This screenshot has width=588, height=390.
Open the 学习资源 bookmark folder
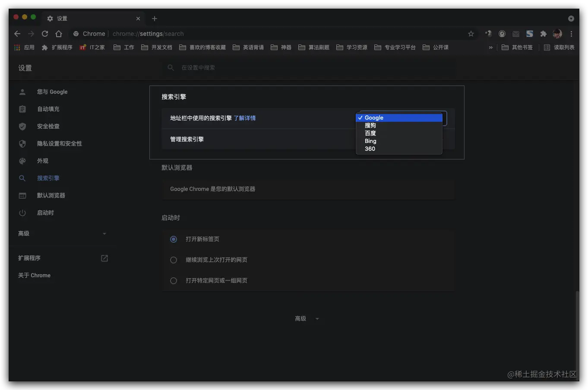tap(352, 48)
